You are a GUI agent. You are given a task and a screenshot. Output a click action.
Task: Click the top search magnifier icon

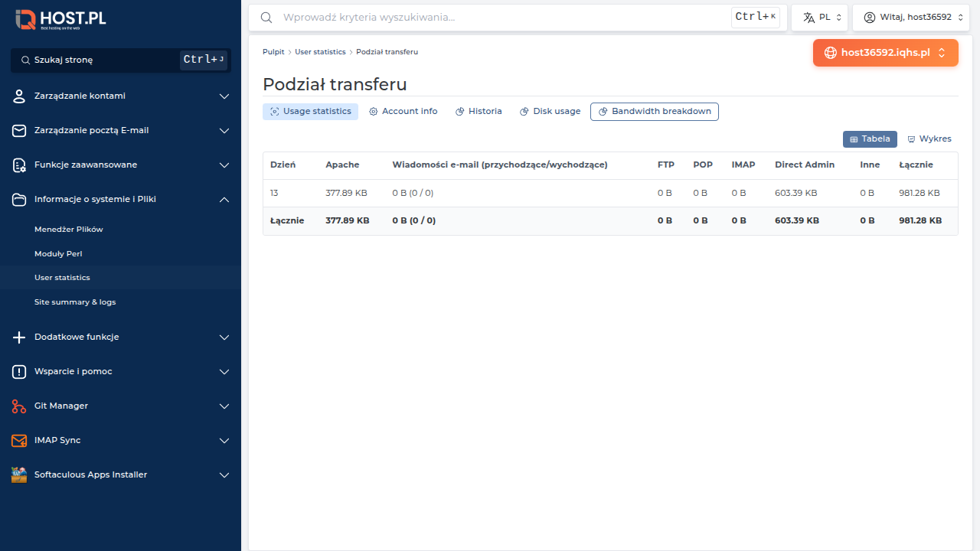[x=266, y=17]
